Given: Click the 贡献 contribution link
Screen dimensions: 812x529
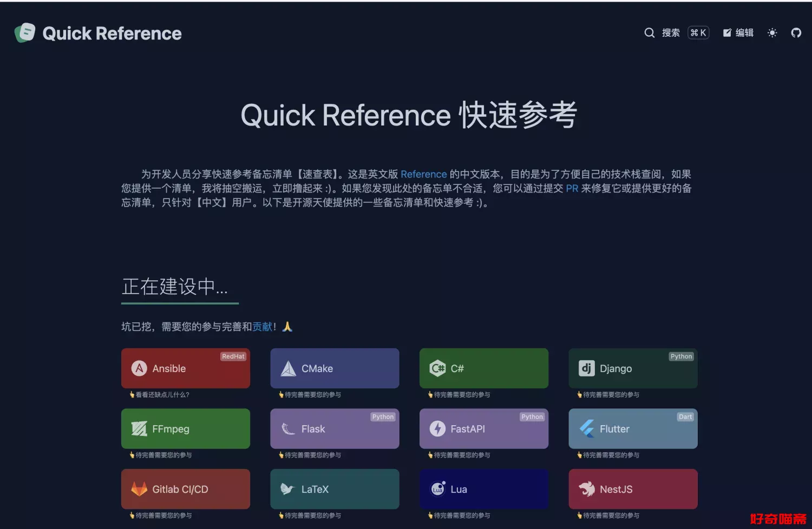Looking at the screenshot, I should point(262,327).
